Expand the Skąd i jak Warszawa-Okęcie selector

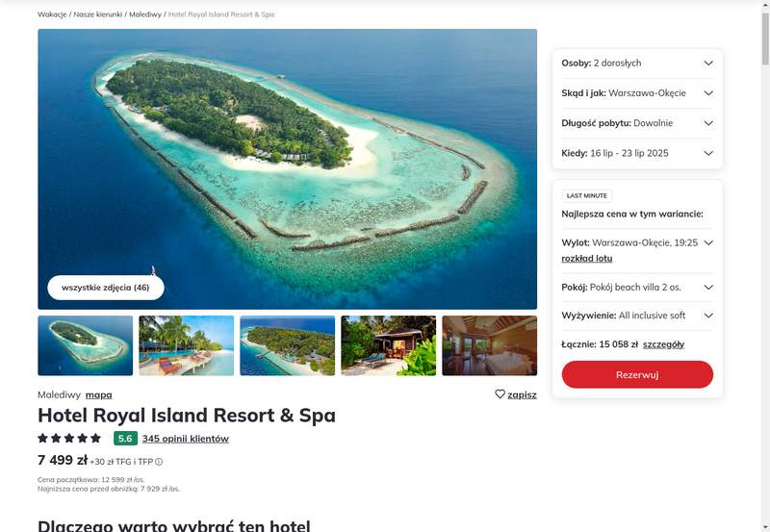pyautogui.click(x=637, y=93)
